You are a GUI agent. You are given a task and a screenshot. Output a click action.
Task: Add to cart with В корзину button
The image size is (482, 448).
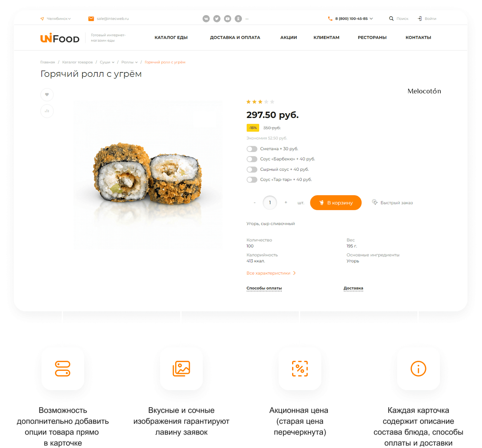[x=336, y=203]
